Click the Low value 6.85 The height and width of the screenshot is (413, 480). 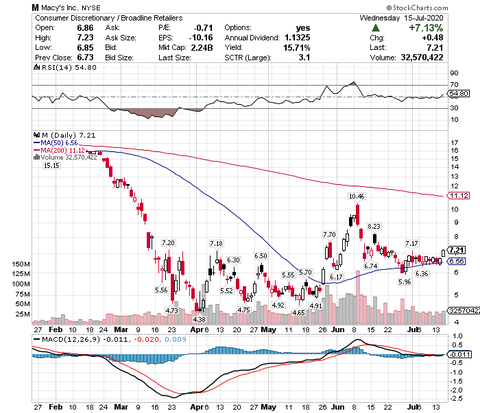(x=85, y=48)
